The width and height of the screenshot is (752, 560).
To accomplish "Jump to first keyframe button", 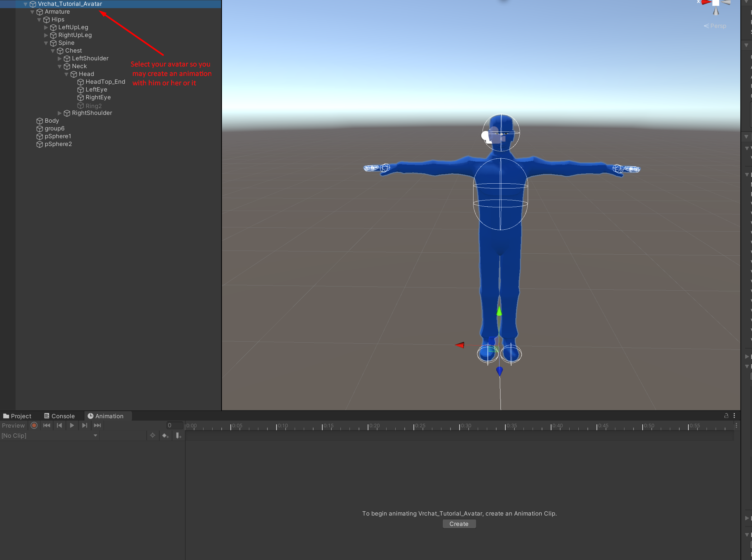I will (47, 425).
